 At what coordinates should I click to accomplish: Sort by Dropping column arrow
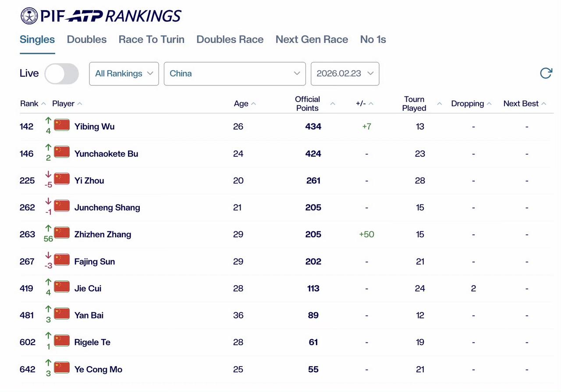(x=489, y=104)
